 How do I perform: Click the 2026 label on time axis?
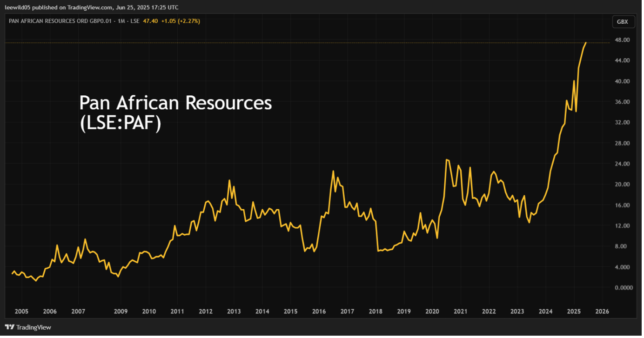[x=602, y=311]
